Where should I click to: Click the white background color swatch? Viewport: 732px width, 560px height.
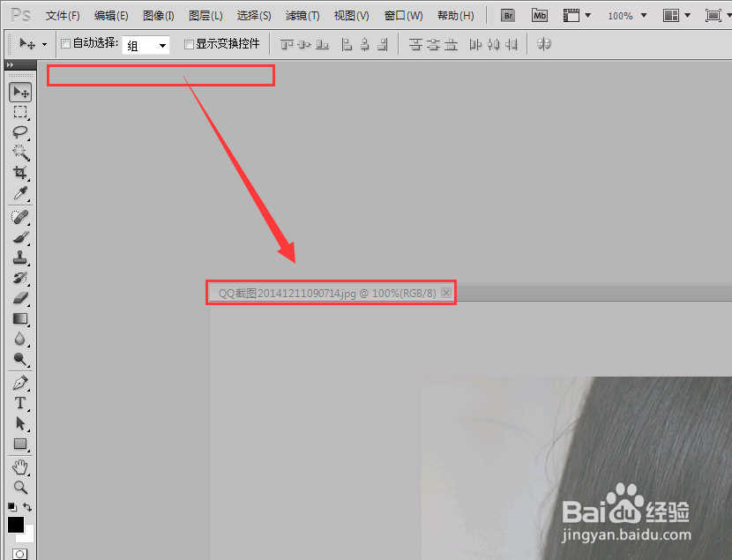(28, 537)
